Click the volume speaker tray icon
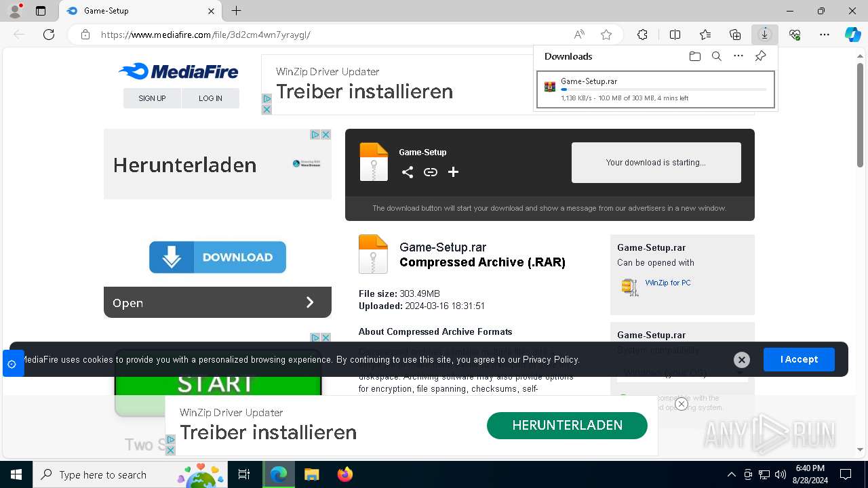 (x=780, y=474)
